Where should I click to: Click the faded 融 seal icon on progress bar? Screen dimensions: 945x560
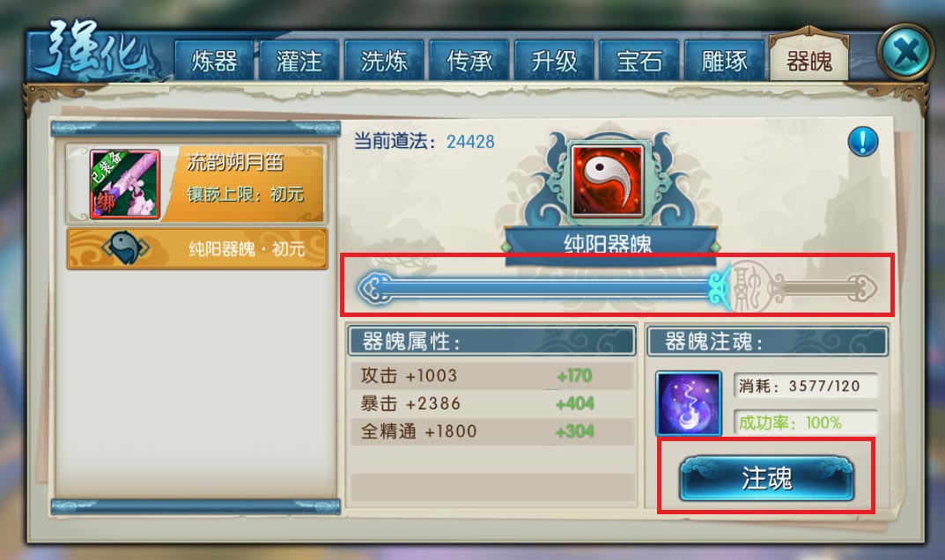click(x=749, y=288)
